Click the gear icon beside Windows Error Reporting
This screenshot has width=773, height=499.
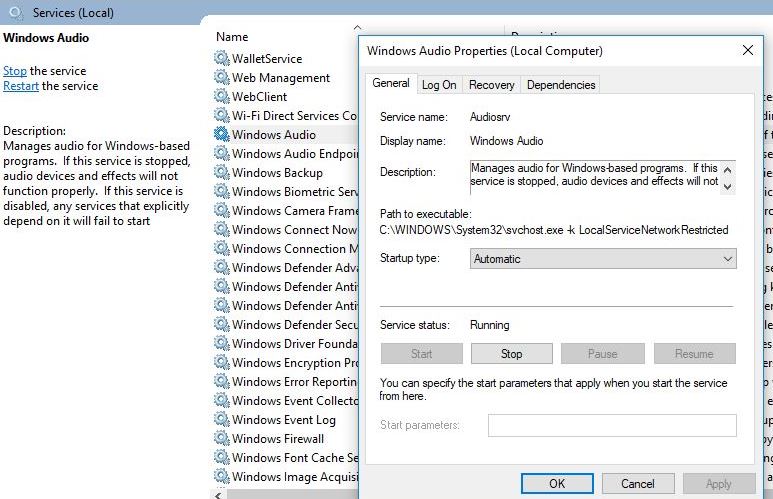pyautogui.click(x=222, y=382)
